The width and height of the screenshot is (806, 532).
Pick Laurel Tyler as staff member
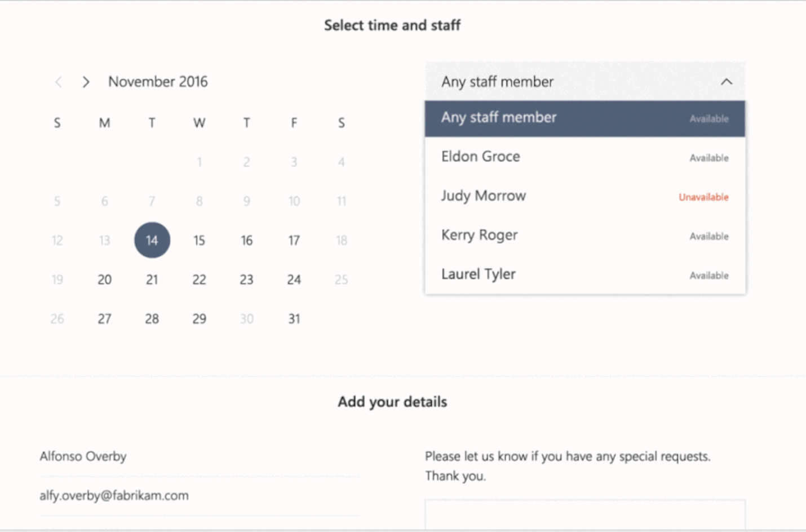click(584, 274)
